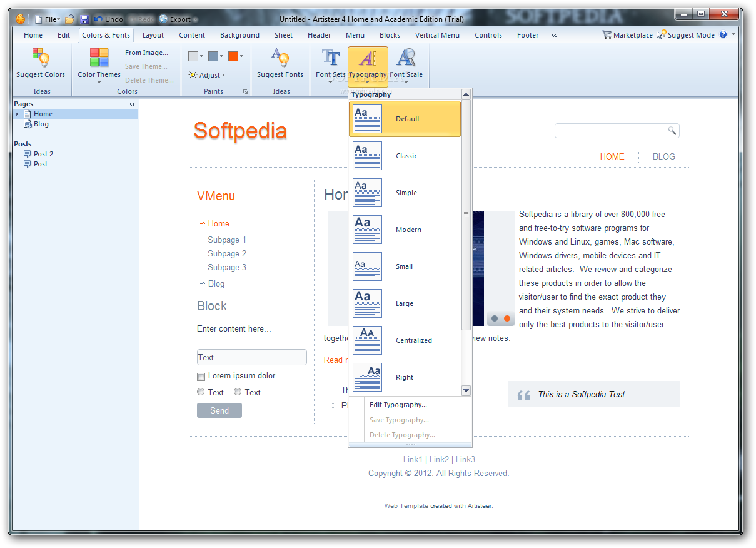The height and width of the screenshot is (548, 756).
Task: Select the second Text... radio button
Action: 238,392
